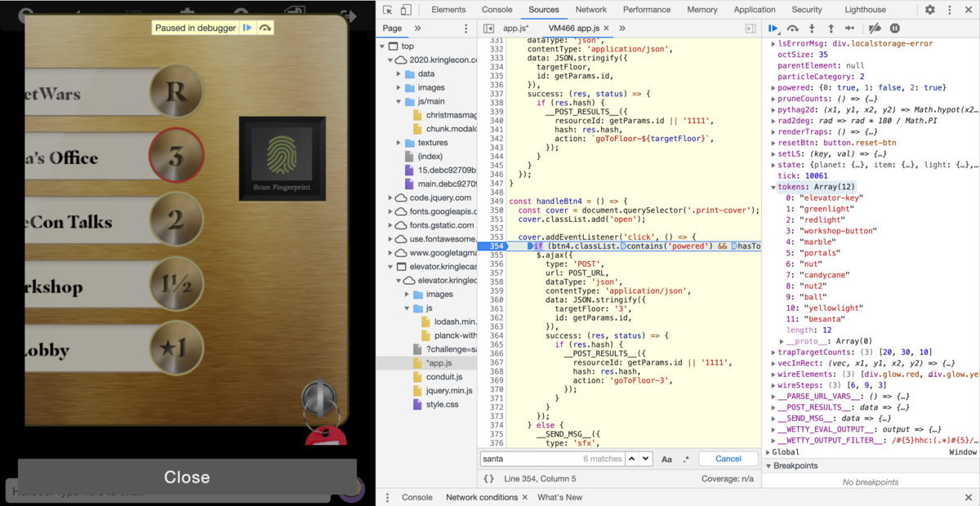Collapse the top frame tree node

pos(383,47)
